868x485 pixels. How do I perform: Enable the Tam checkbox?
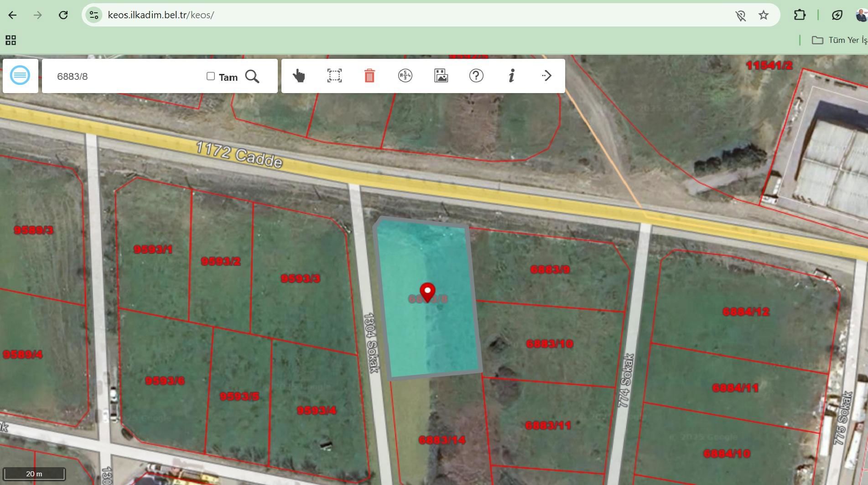pos(211,76)
